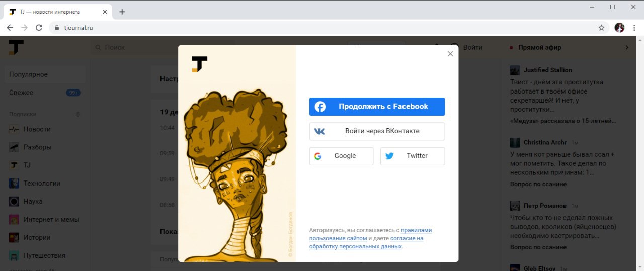The width and height of the screenshot is (644, 271).
Task: Continue with Facebook login
Action: [377, 107]
